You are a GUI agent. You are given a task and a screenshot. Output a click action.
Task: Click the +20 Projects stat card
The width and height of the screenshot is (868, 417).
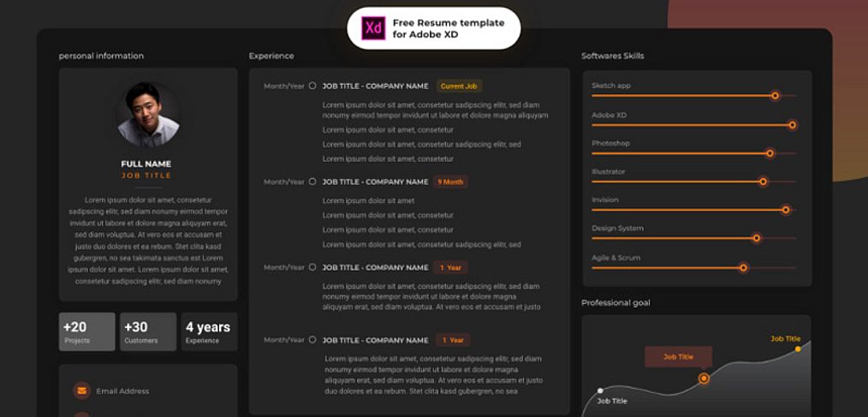87,331
